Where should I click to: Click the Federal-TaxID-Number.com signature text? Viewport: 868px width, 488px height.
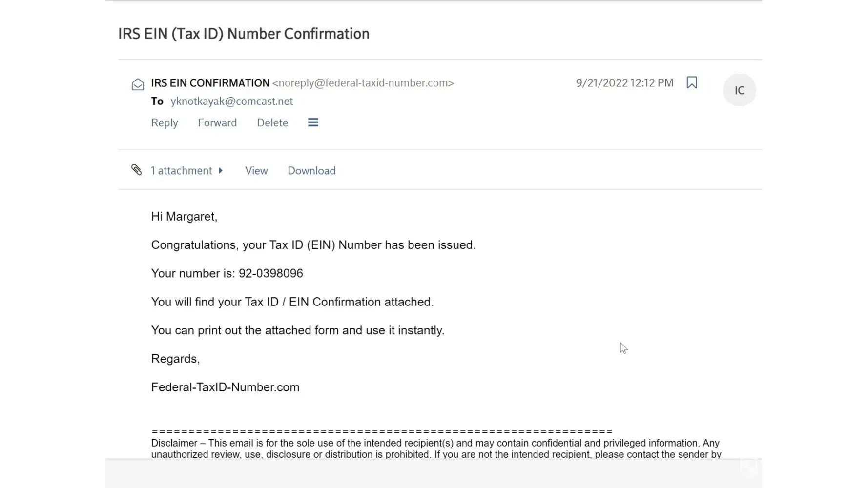(225, 387)
